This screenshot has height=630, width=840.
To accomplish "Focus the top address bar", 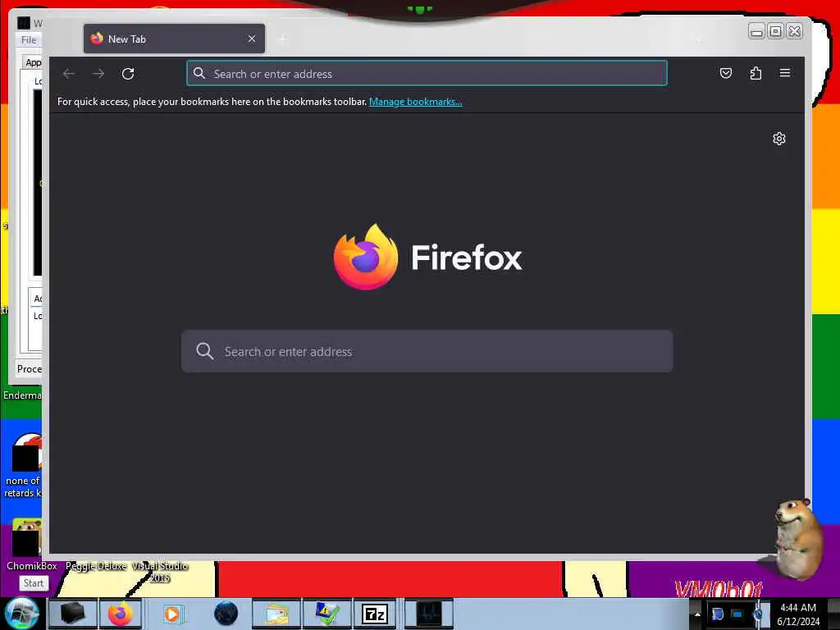I will point(427,73).
